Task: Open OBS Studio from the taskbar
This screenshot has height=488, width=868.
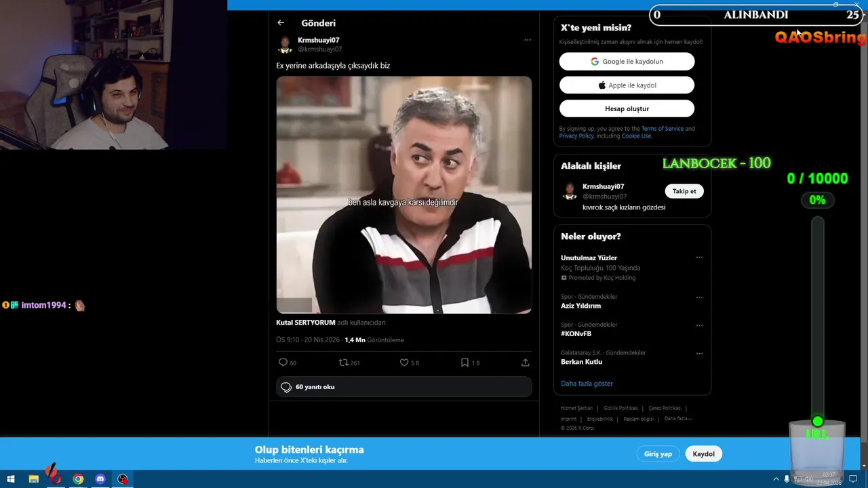Action: click(x=123, y=479)
